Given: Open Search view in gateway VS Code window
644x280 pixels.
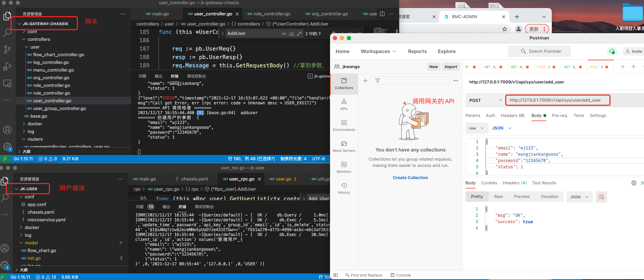Looking at the screenshot, I should click(x=7, y=33).
